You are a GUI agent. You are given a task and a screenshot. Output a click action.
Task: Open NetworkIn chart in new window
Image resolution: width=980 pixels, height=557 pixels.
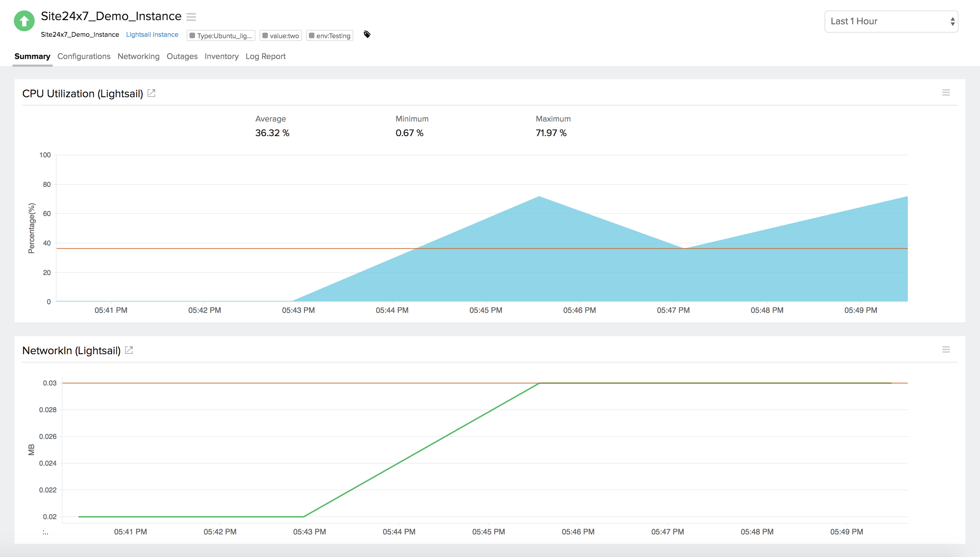tap(129, 349)
